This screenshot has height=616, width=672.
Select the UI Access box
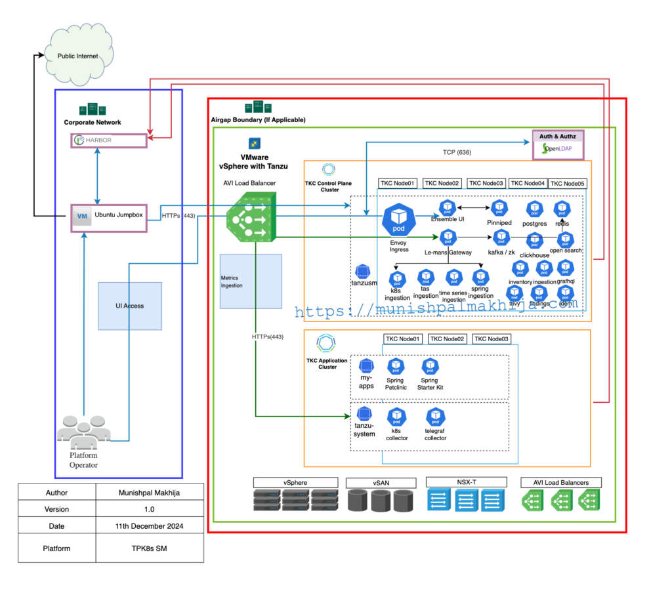(130, 306)
